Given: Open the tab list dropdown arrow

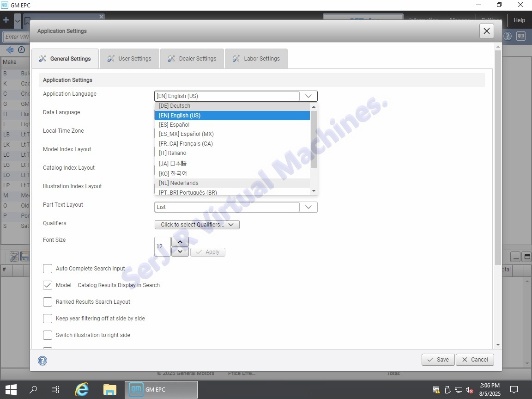Looking at the screenshot, I should (x=18, y=21).
